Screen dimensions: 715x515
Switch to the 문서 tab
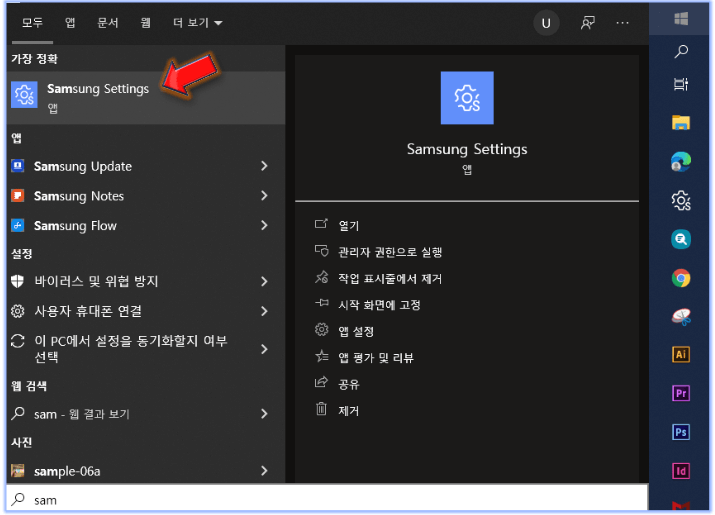pyautogui.click(x=108, y=23)
